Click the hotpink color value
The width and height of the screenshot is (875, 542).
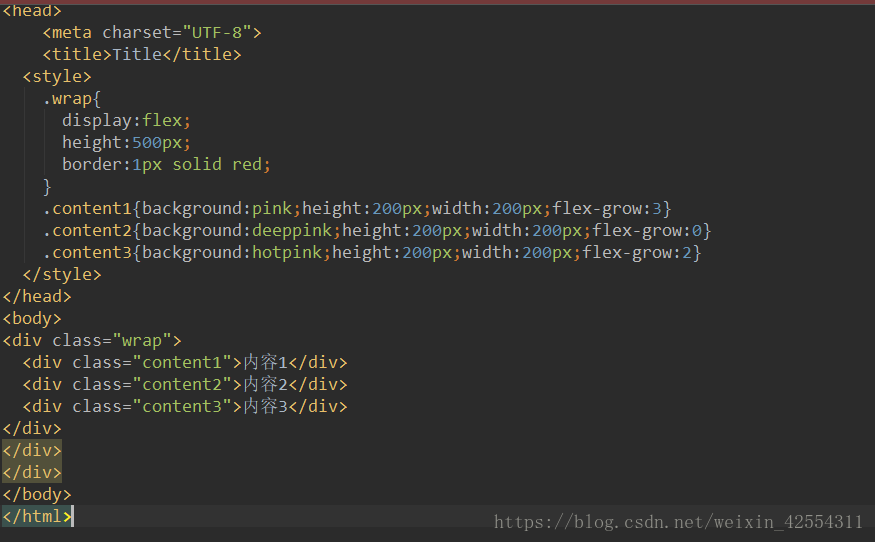(x=287, y=252)
